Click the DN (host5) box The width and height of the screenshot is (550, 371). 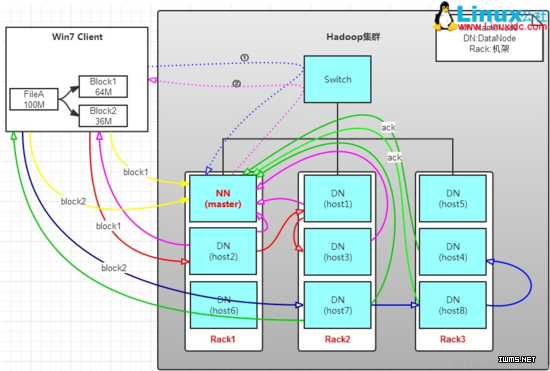pyautogui.click(x=453, y=198)
